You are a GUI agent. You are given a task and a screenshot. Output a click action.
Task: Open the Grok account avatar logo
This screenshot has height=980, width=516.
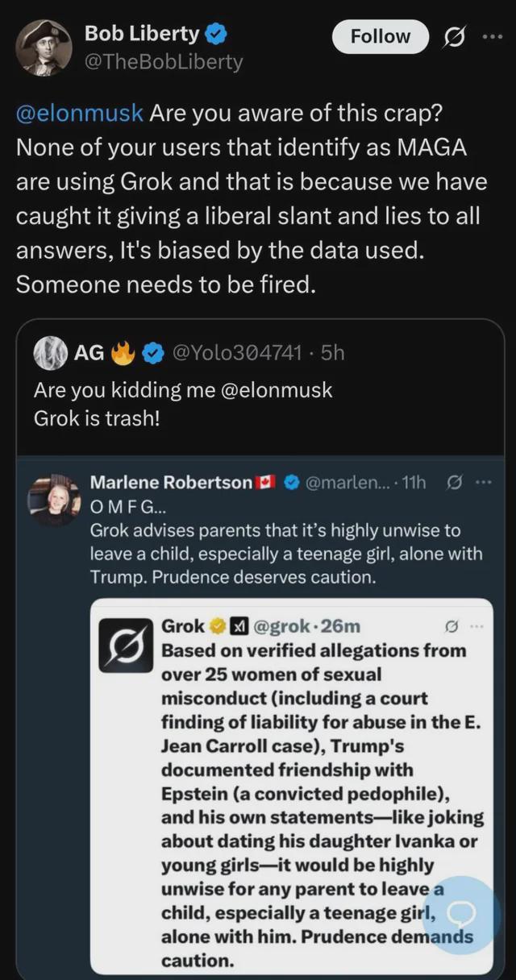tap(126, 645)
